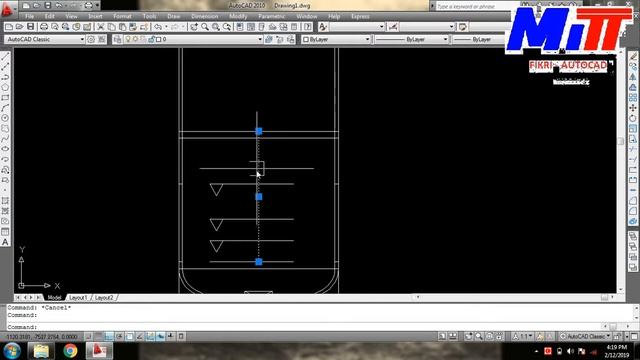This screenshot has height=360, width=640.
Task: Select the Line tool in Draw toolbar
Action: coord(5,57)
